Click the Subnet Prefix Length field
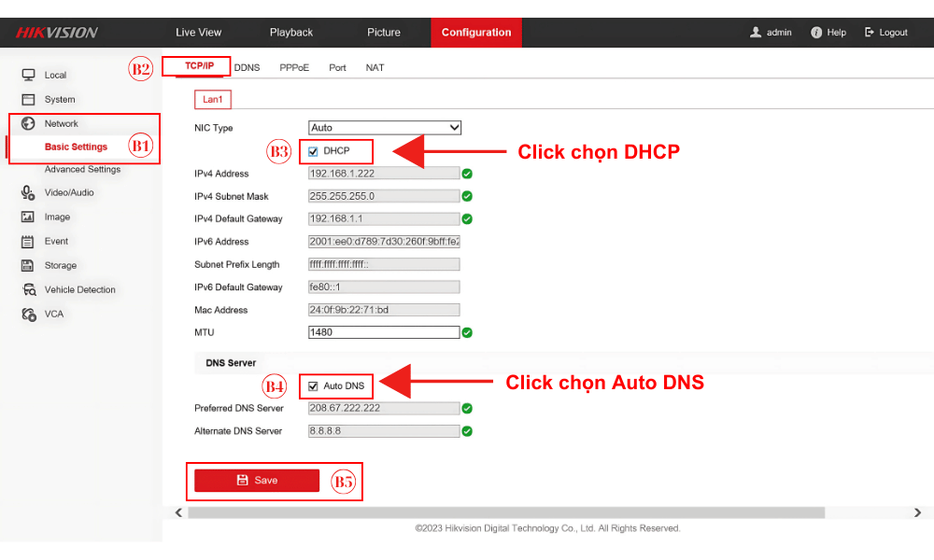934x560 pixels. [384, 264]
